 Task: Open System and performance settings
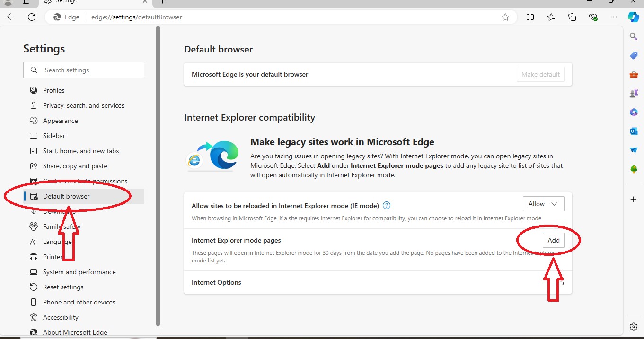pos(84,272)
